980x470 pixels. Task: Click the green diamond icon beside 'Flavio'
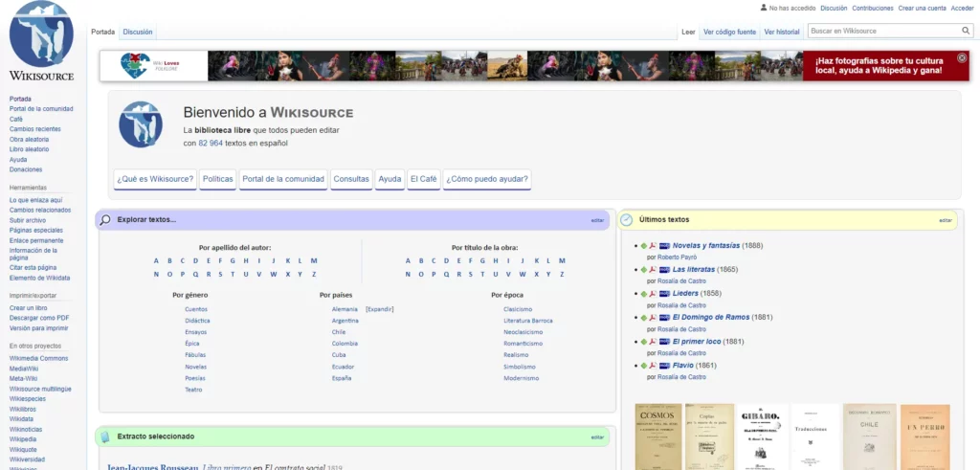pos(644,366)
